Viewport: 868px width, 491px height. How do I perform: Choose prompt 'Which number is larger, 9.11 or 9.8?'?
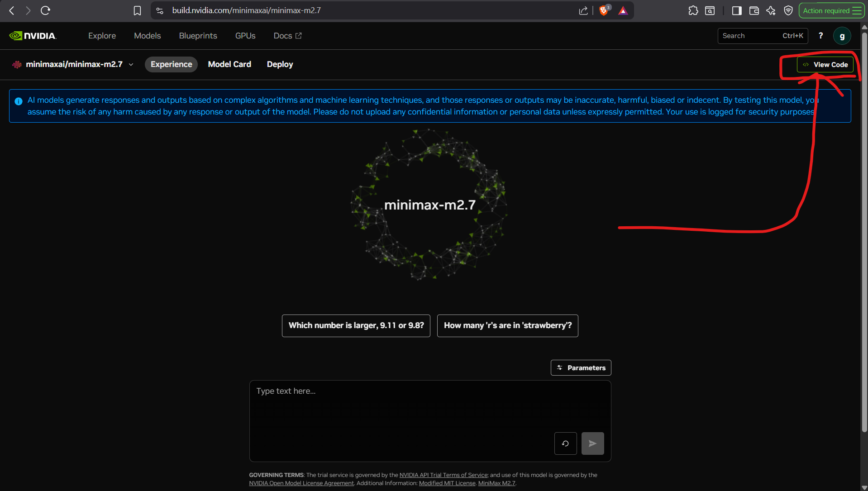pyautogui.click(x=356, y=325)
